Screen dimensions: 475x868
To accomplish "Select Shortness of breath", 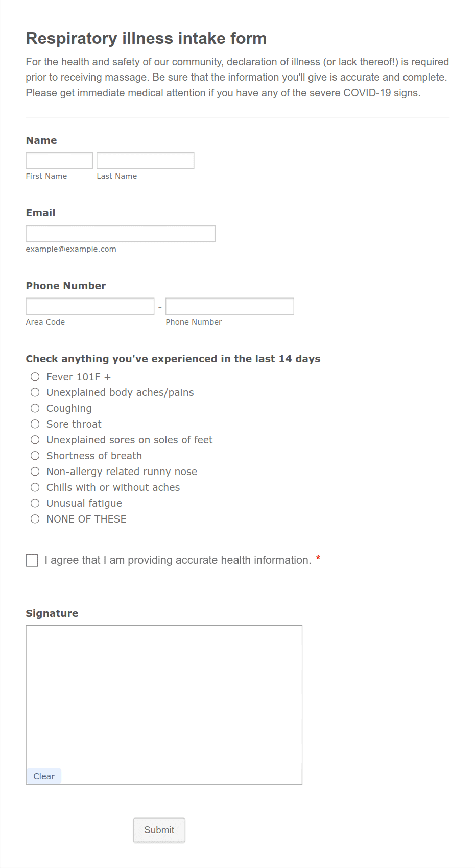I will point(35,455).
